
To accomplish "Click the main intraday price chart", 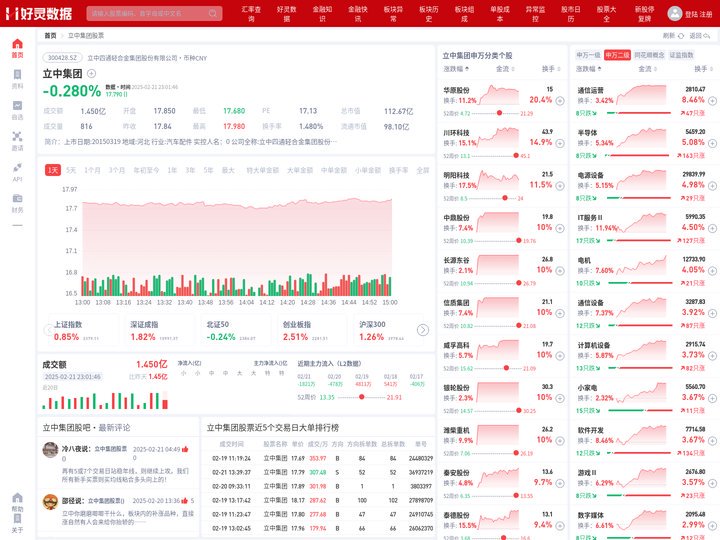I will [237, 242].
